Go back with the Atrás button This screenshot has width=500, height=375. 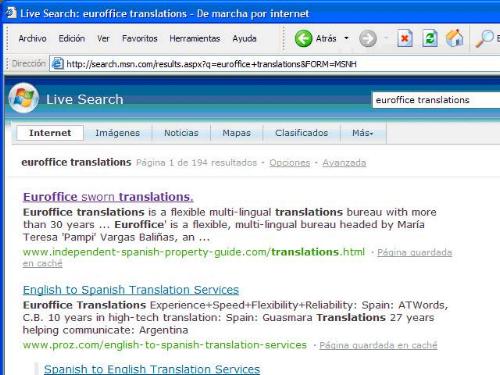point(315,39)
